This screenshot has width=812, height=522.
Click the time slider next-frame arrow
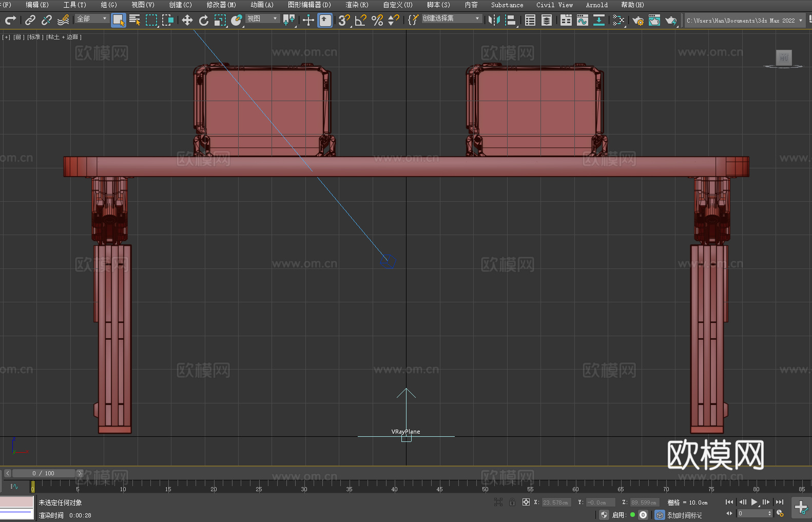[80, 473]
